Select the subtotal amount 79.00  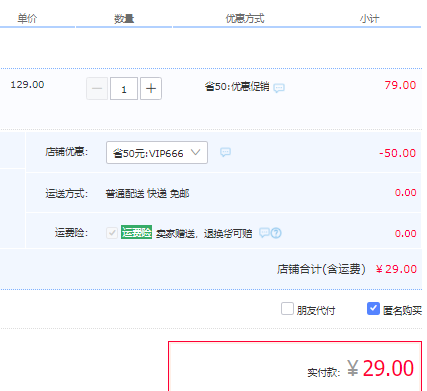(400, 85)
